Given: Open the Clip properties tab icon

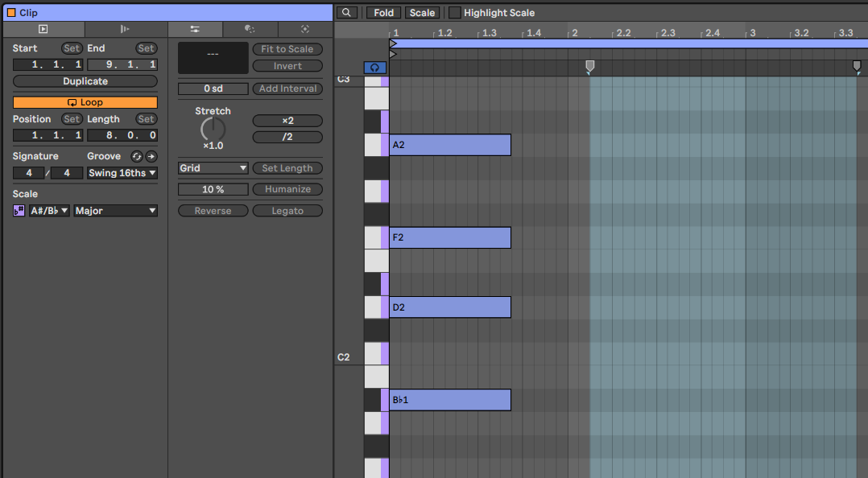Looking at the screenshot, I should pyautogui.click(x=43, y=29).
